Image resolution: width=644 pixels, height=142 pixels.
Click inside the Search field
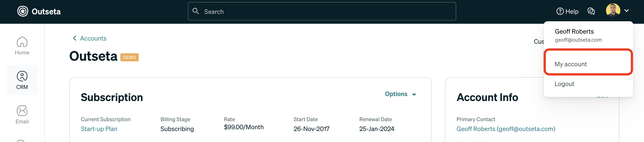pyautogui.click(x=275, y=11)
